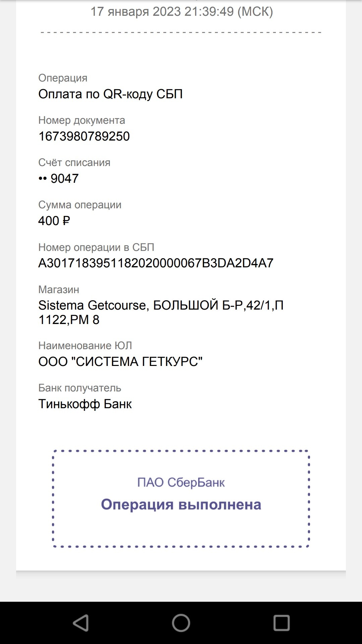Tap the Sistema Getcourse store address
This screenshot has width=362, height=644.
point(161,312)
